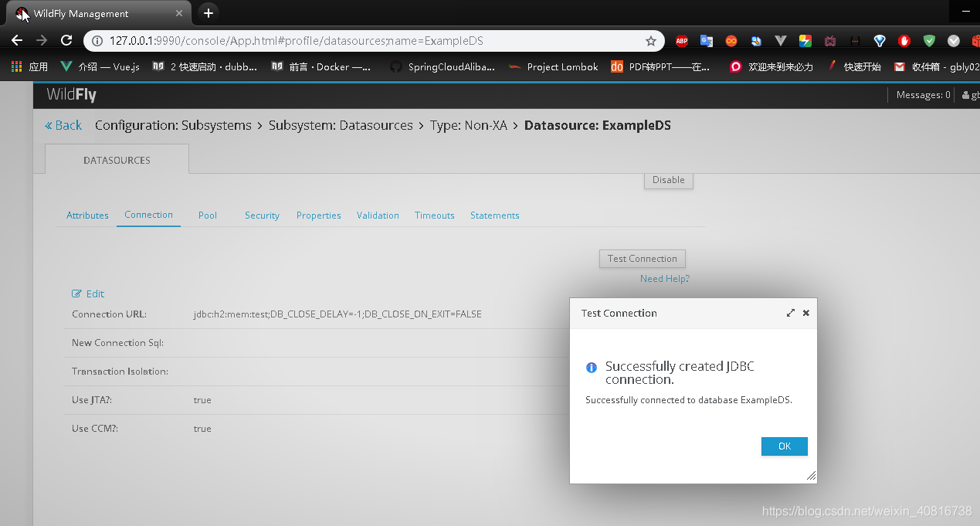Open the Security tab
980x526 pixels.
[x=262, y=215]
